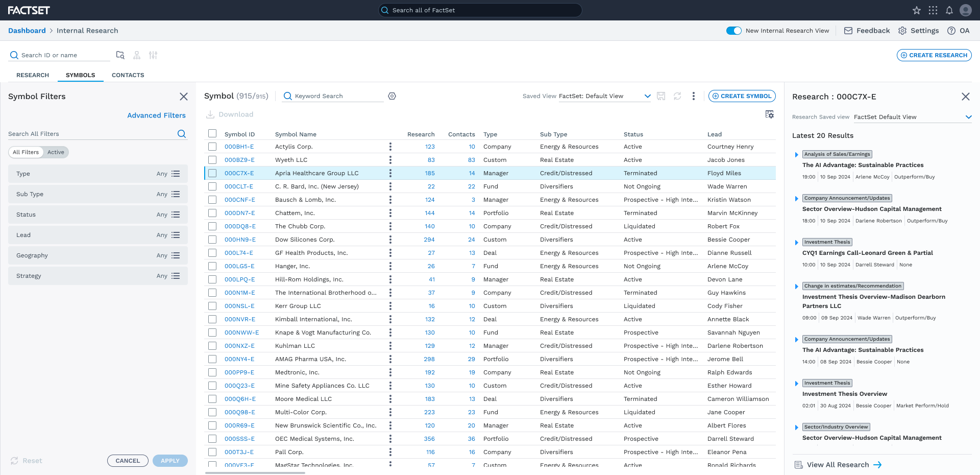This screenshot has width=980, height=475.
Task: Open the Saved View FactSet Default dropdown
Action: tap(605, 96)
